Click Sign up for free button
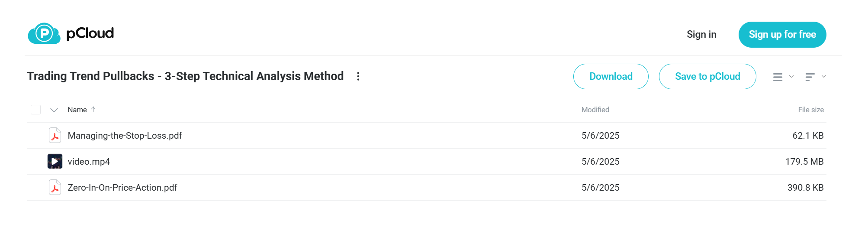The image size is (868, 234). 782,35
